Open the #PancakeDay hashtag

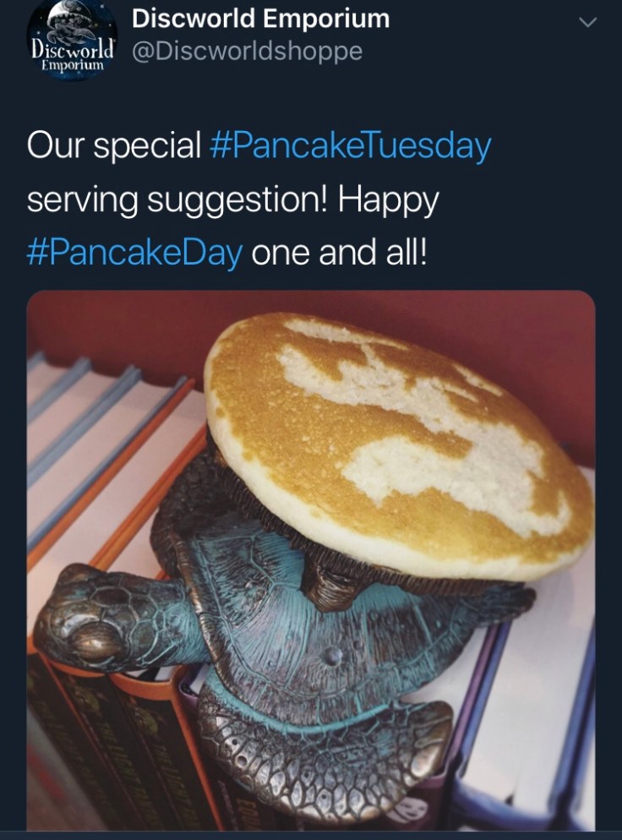[x=134, y=253]
